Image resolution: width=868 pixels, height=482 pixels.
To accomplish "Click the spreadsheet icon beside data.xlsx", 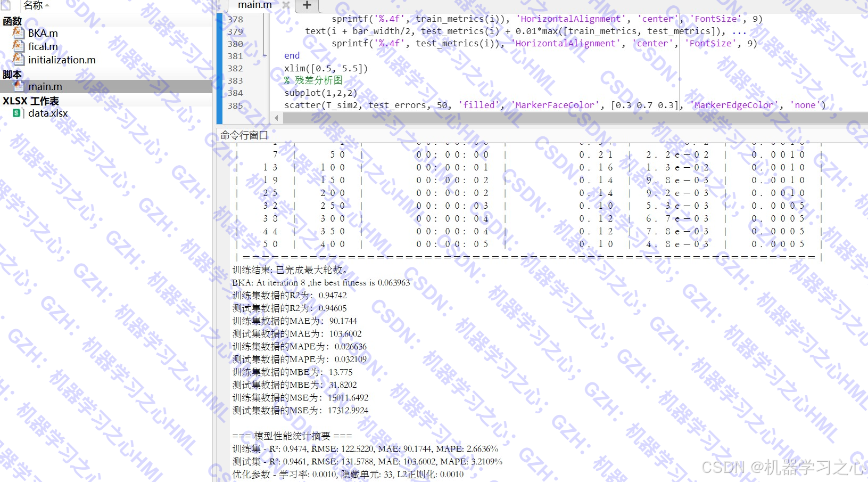I will (17, 113).
